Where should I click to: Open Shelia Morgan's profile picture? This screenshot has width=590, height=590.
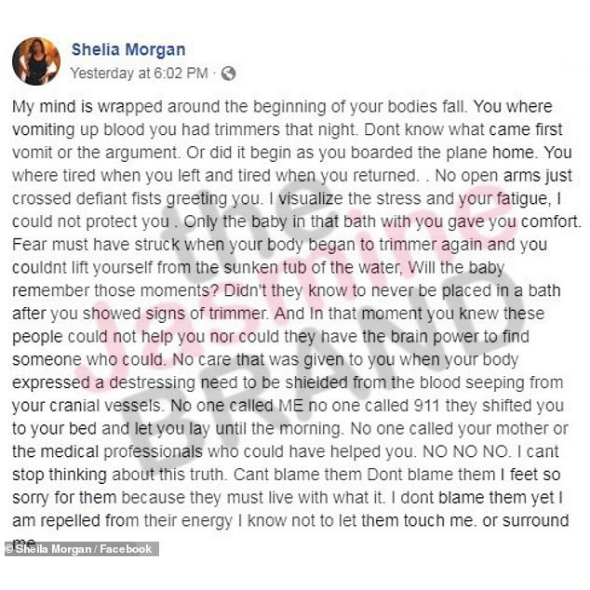pyautogui.click(x=36, y=61)
